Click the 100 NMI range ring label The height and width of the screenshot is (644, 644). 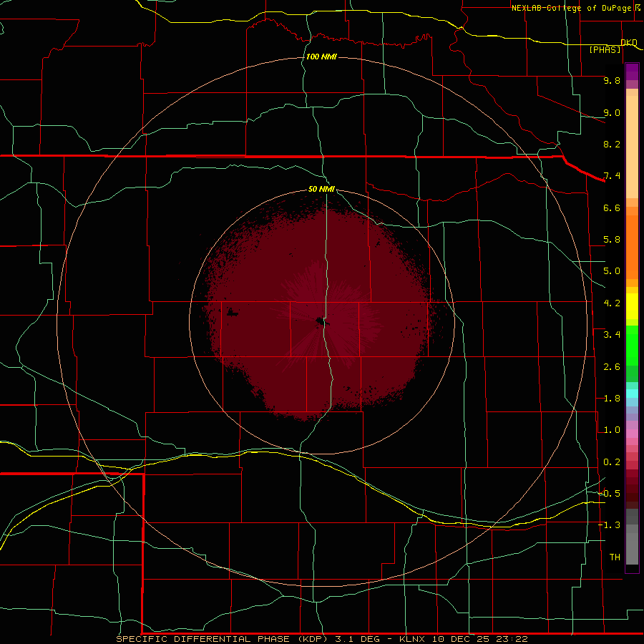pos(321,57)
